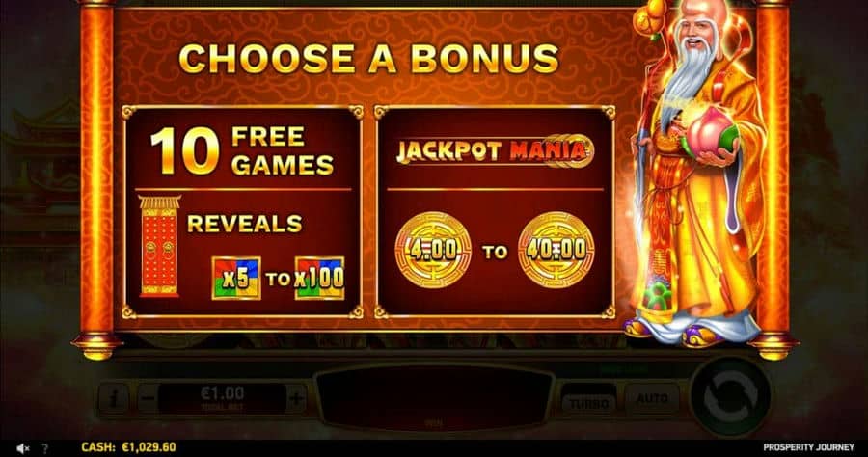Increase total bet with plus button
The height and width of the screenshot is (457, 868).
297,398
